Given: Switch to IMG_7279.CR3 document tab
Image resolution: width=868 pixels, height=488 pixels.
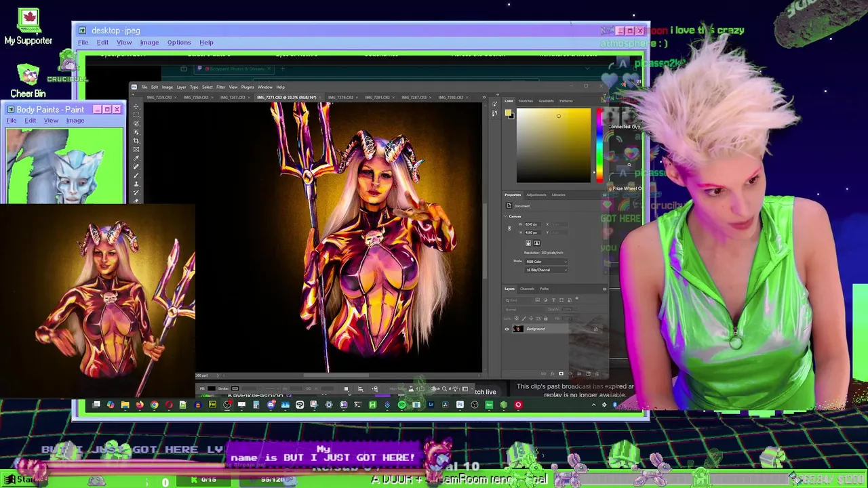Looking at the screenshot, I should (340, 98).
